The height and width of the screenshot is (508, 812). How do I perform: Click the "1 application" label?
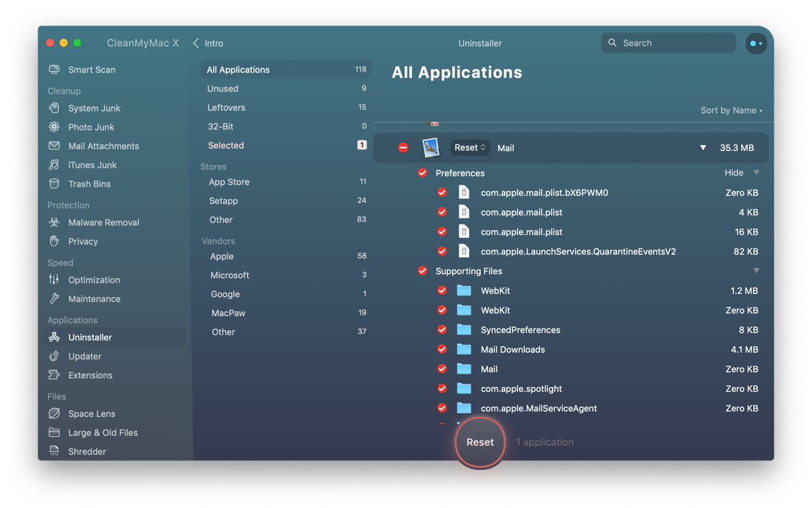click(545, 442)
